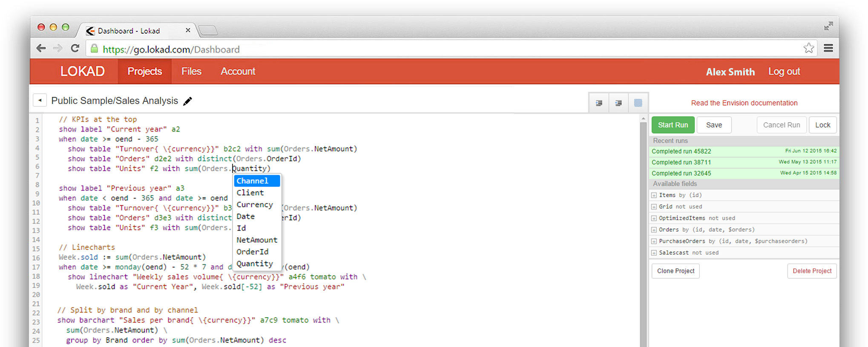
Task: Click the code editor vertical scrollbar
Action: click(x=643, y=234)
